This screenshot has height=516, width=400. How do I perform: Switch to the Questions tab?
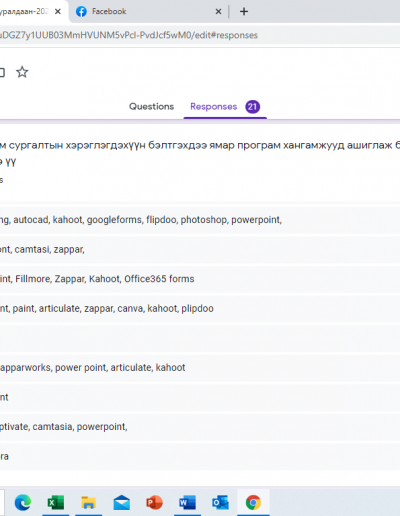coord(151,107)
